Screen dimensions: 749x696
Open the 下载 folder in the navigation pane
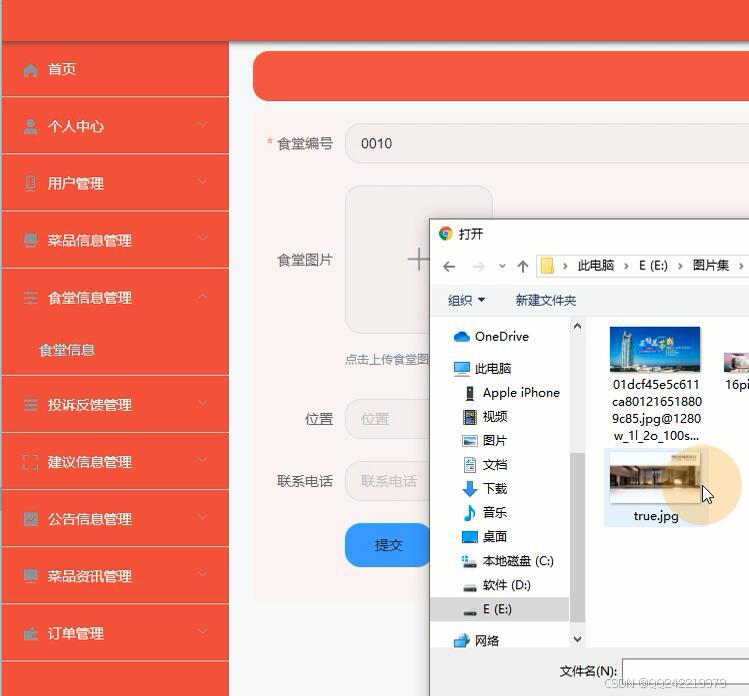(x=485, y=488)
